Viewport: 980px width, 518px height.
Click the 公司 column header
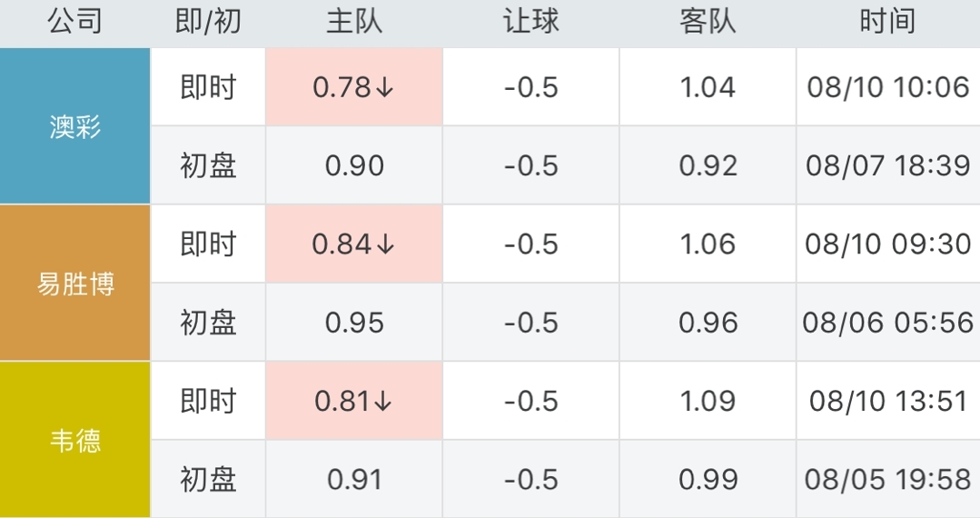pos(75,22)
